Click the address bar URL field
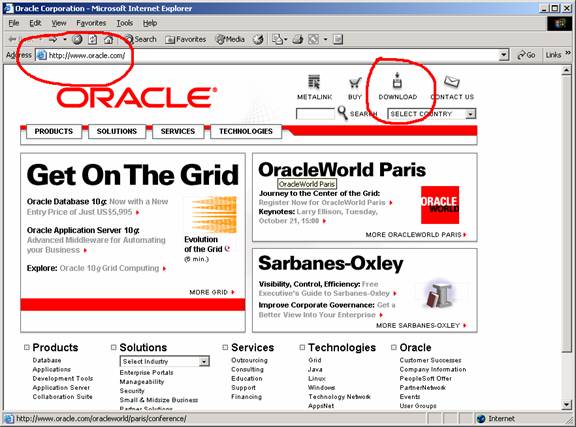 273,55
